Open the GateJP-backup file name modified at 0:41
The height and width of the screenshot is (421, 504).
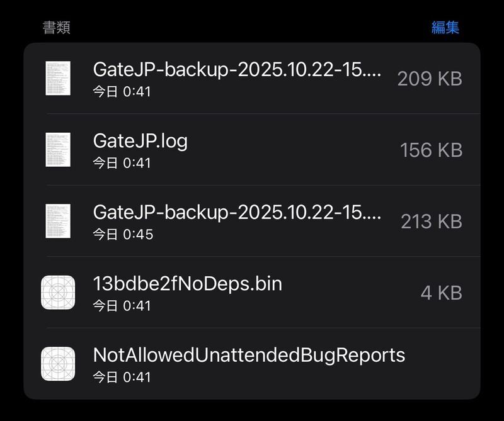tap(237, 69)
